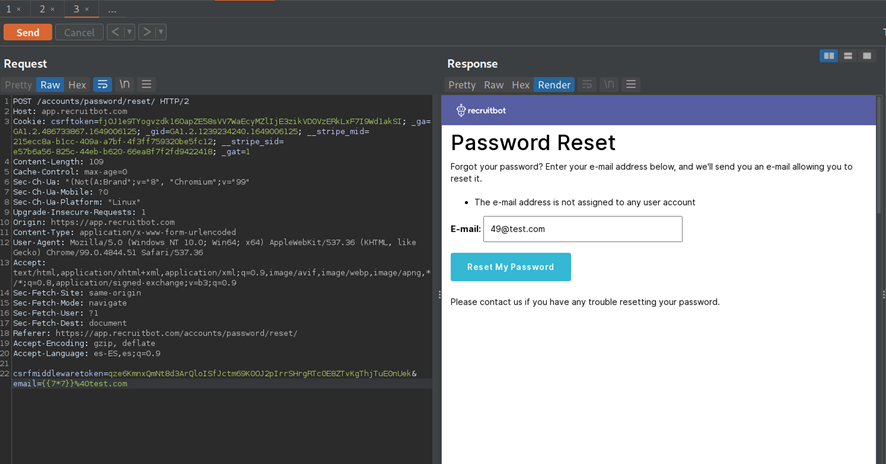Click the Cancel button
The height and width of the screenshot is (464, 886).
pyautogui.click(x=79, y=32)
